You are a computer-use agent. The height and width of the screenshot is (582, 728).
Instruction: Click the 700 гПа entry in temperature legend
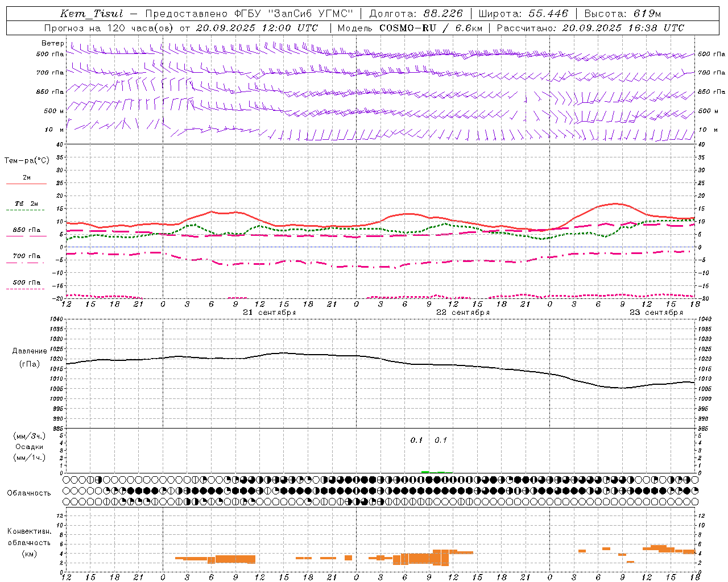click(x=27, y=256)
